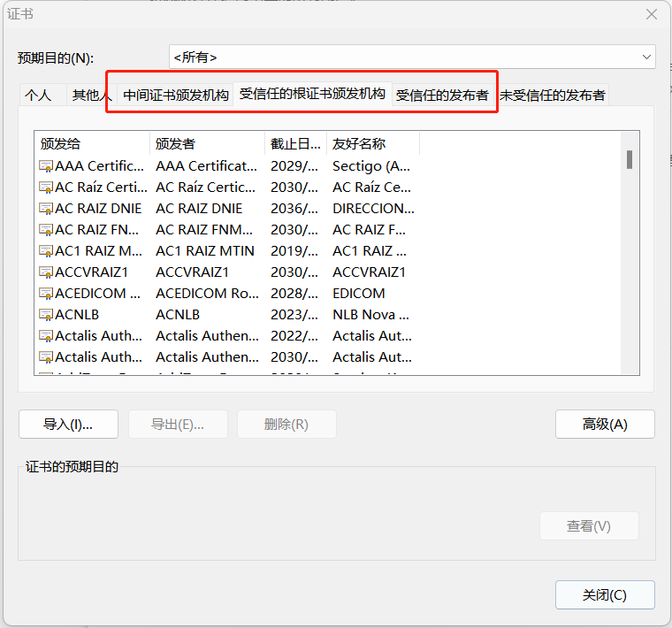The height and width of the screenshot is (628, 672).
Task: Click the certificate icon of the Actalis entry expiring 2030
Action: (46, 357)
